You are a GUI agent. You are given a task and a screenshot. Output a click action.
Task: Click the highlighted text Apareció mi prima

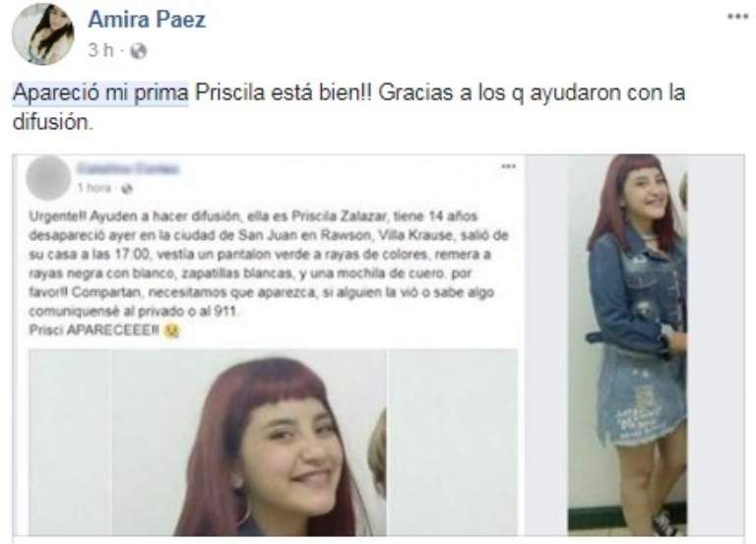(100, 92)
